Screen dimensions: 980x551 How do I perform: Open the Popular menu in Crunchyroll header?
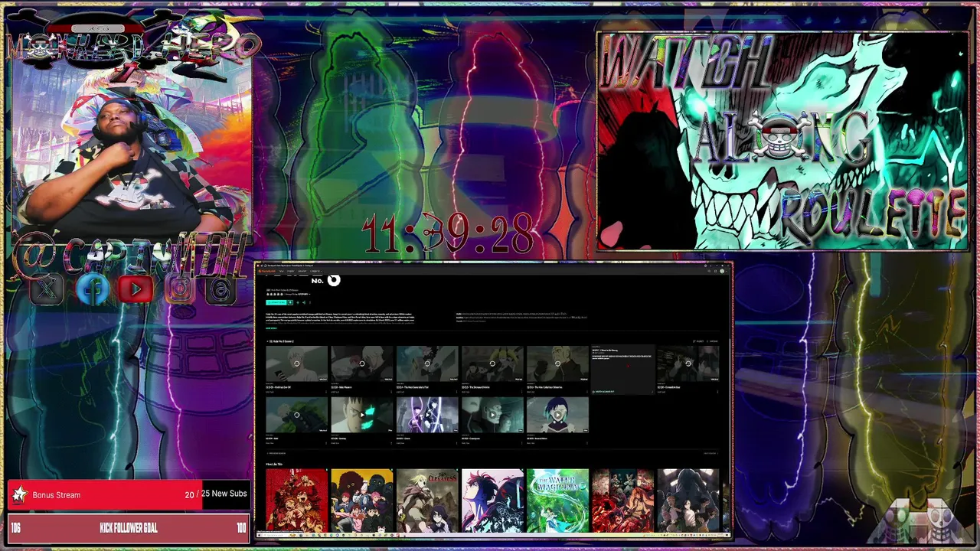(290, 271)
